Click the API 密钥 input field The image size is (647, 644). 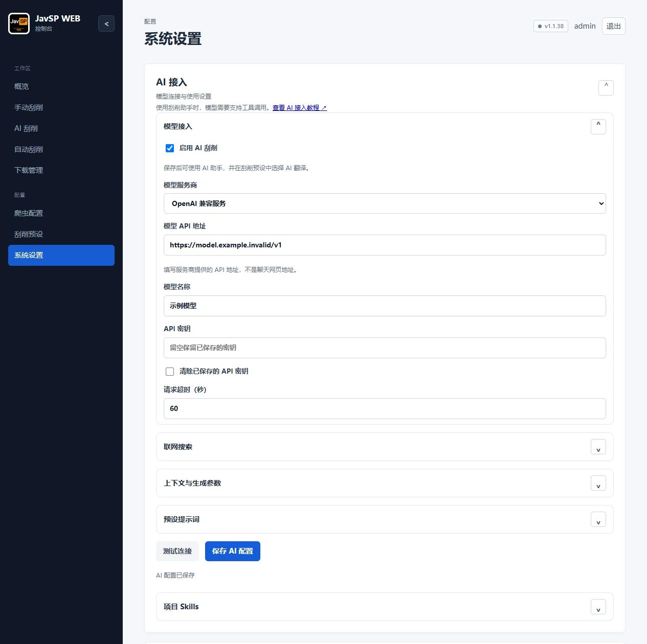pyautogui.click(x=385, y=348)
